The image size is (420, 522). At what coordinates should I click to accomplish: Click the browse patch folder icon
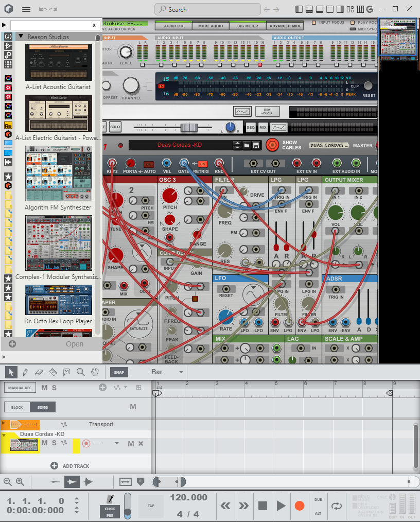(247, 146)
